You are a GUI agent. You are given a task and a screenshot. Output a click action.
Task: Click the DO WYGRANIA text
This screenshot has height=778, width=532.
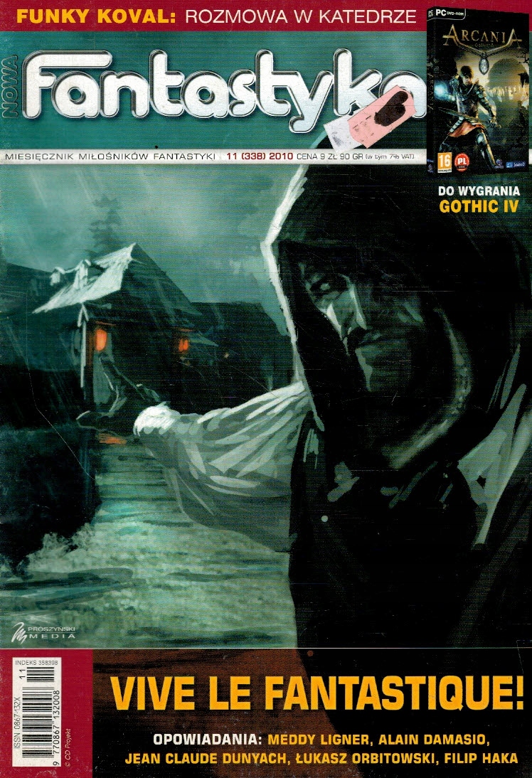(479, 191)
